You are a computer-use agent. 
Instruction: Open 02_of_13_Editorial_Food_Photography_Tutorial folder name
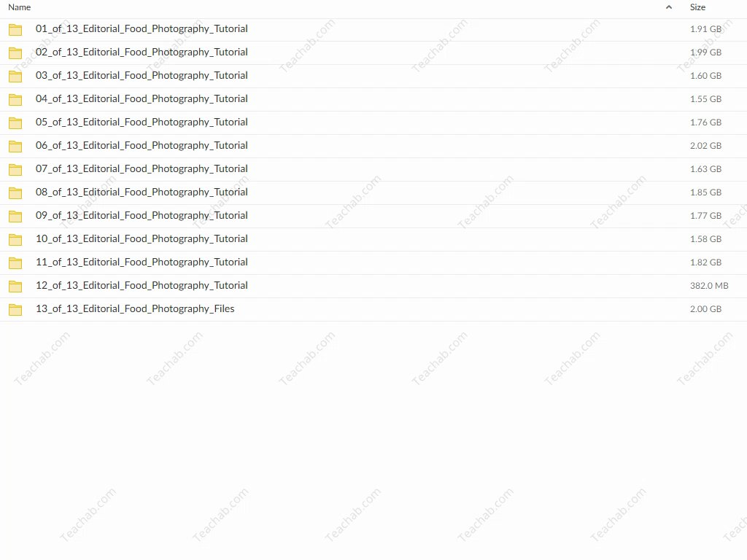point(142,52)
